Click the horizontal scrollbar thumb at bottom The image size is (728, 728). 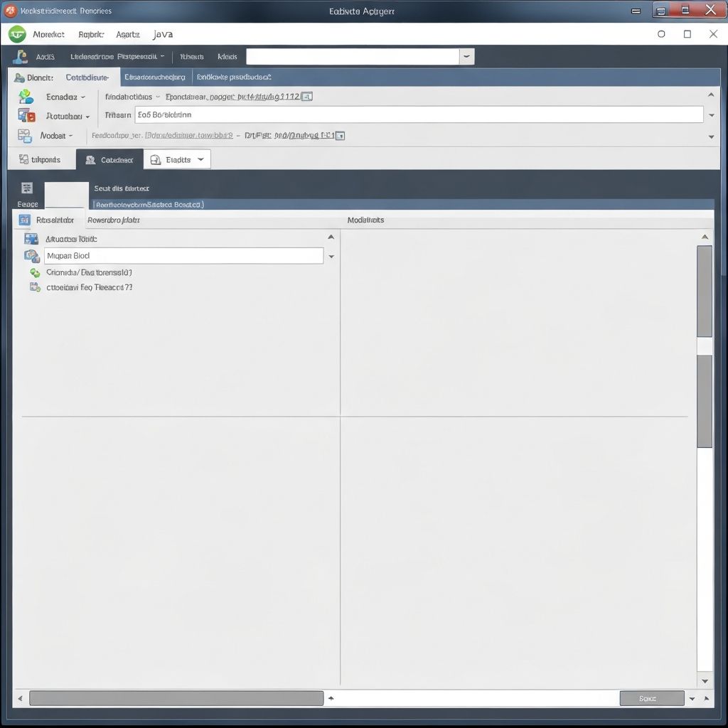coord(176,699)
